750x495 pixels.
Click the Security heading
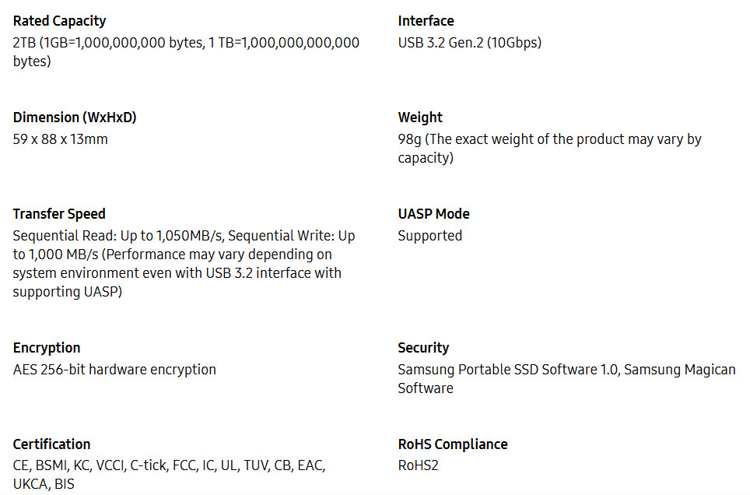tap(423, 348)
